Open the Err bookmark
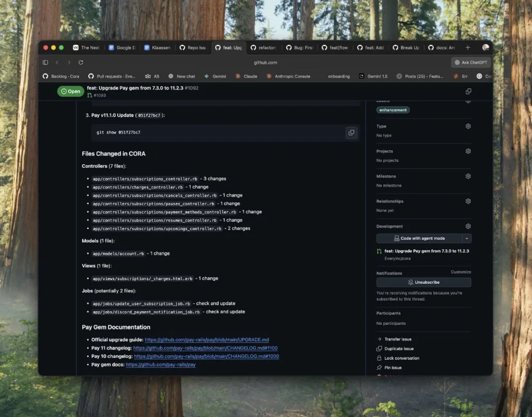 461,76
